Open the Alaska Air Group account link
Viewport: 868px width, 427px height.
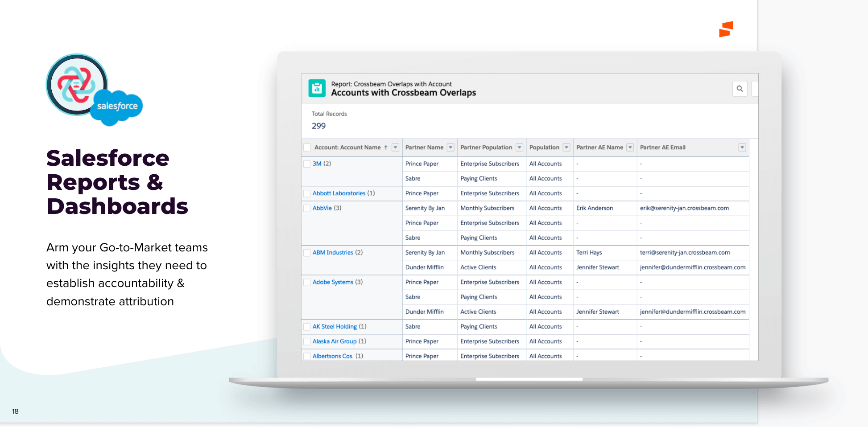click(x=335, y=341)
